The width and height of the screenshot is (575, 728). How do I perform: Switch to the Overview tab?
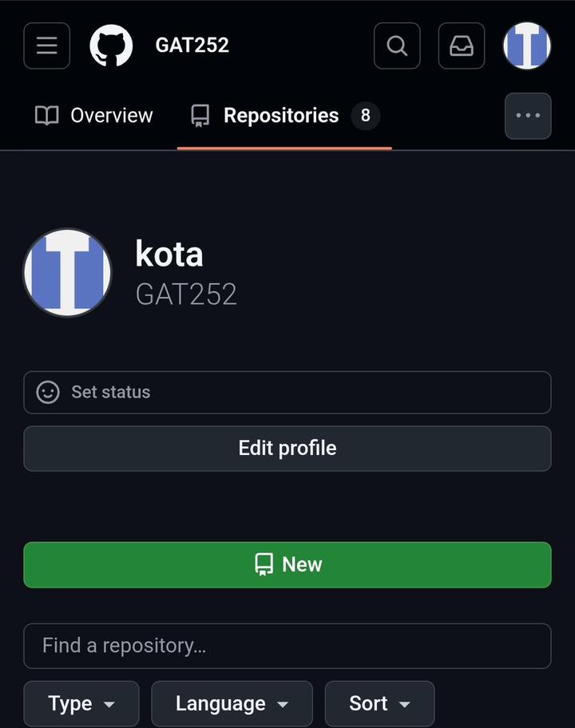(94, 116)
